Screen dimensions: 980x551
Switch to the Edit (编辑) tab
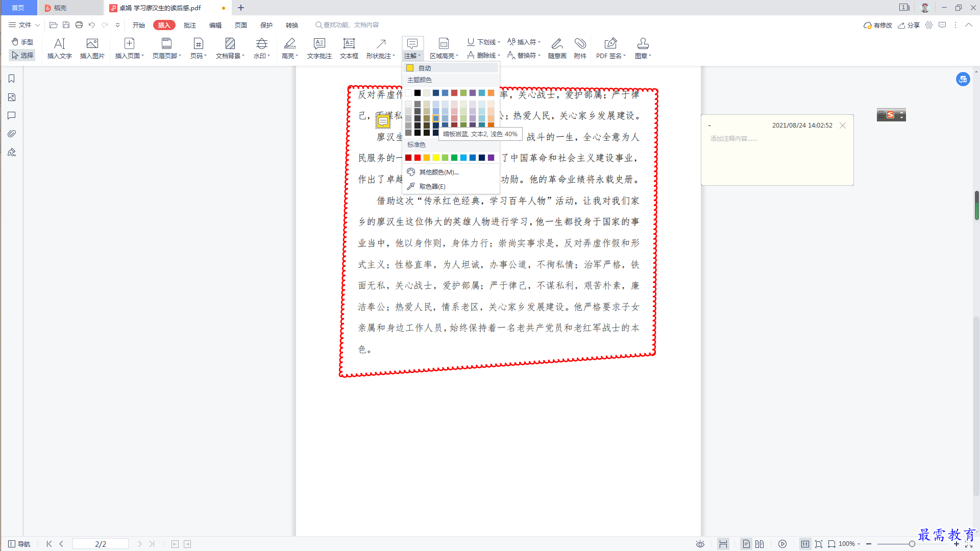coord(215,25)
